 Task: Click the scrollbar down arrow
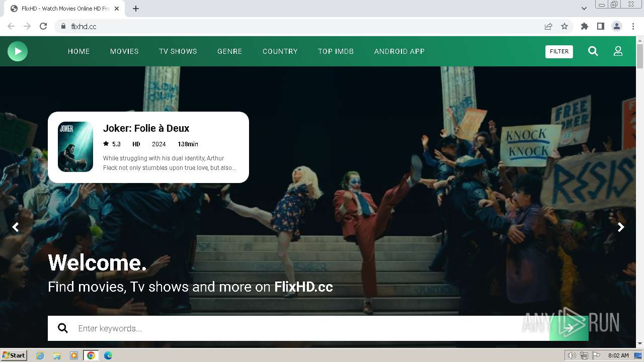[x=640, y=344]
